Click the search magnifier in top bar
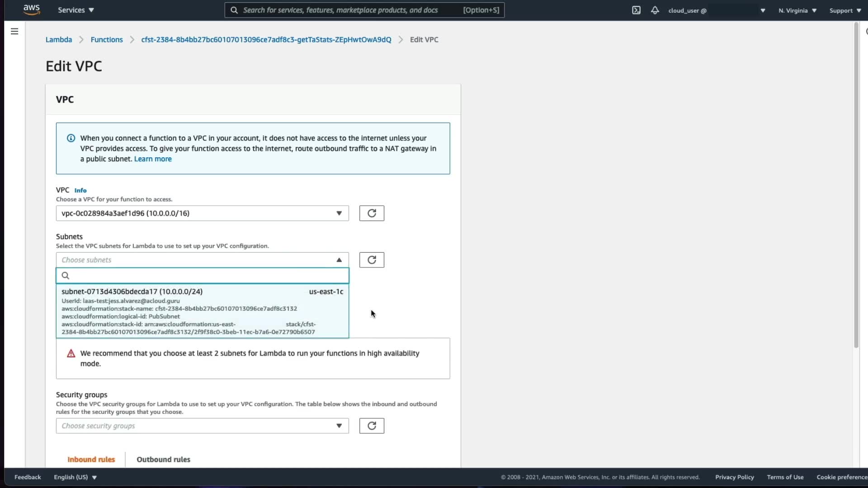 [234, 10]
